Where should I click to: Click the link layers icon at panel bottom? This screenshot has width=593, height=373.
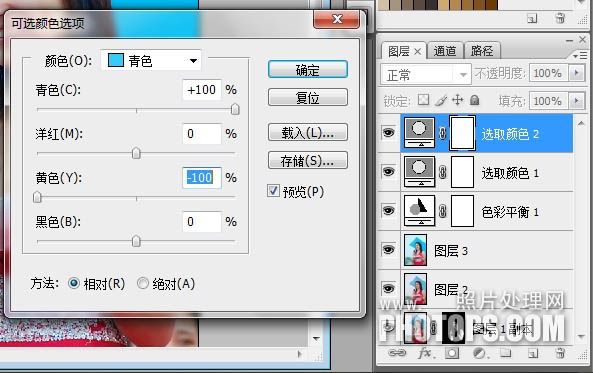pyautogui.click(x=397, y=353)
